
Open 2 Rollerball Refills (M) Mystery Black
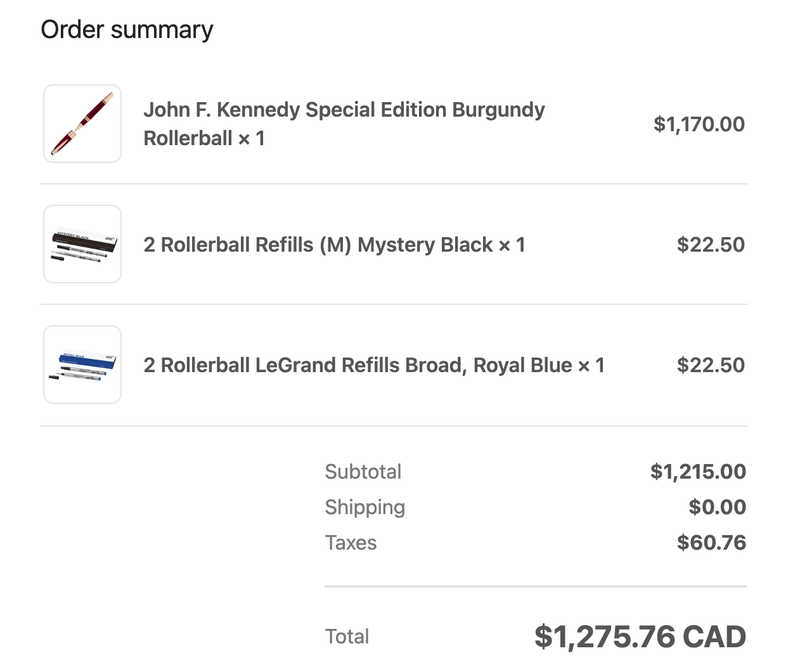tap(318, 245)
